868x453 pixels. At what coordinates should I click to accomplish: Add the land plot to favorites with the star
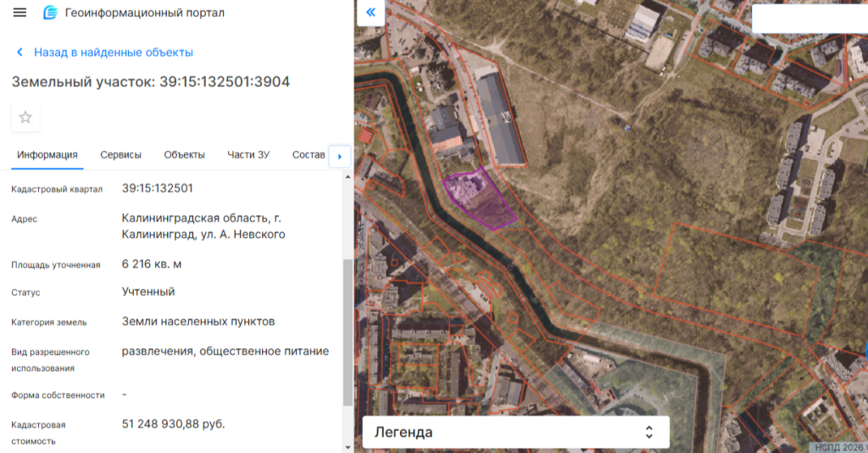[x=25, y=117]
